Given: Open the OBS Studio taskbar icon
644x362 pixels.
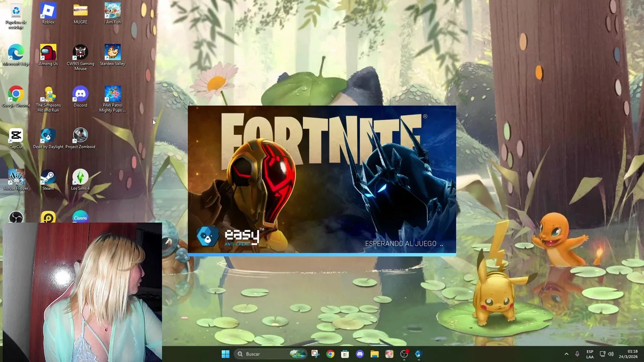Looking at the screenshot, I should (404, 354).
